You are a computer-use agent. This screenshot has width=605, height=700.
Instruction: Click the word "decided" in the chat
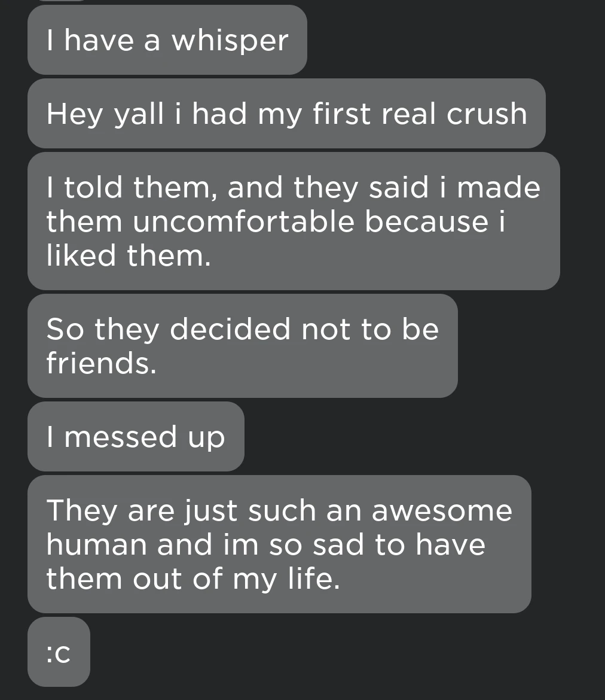pyautogui.click(x=226, y=329)
